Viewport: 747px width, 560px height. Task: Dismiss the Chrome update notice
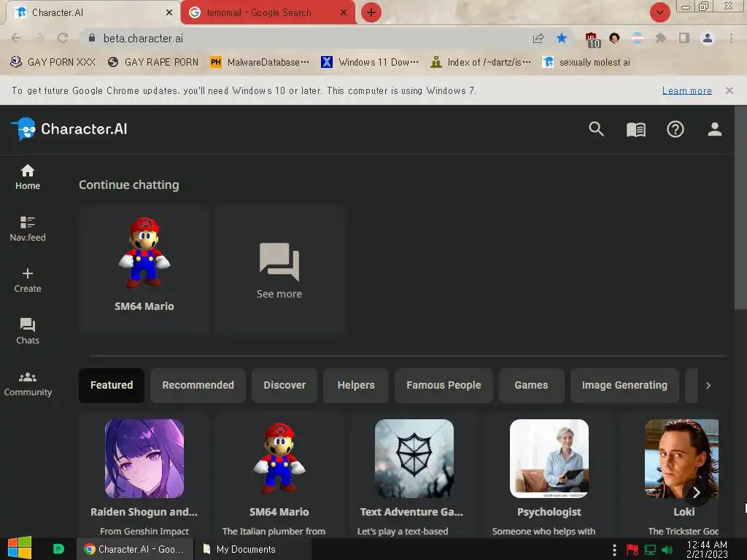(x=729, y=90)
